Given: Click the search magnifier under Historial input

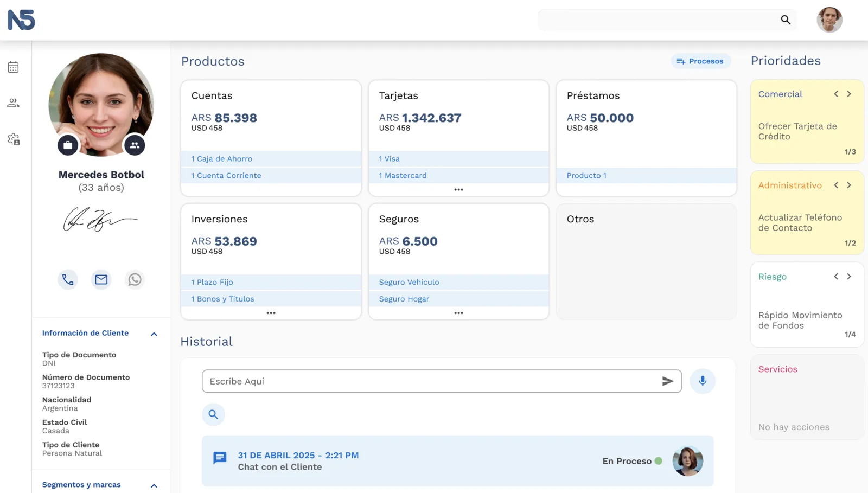Looking at the screenshot, I should point(213,414).
